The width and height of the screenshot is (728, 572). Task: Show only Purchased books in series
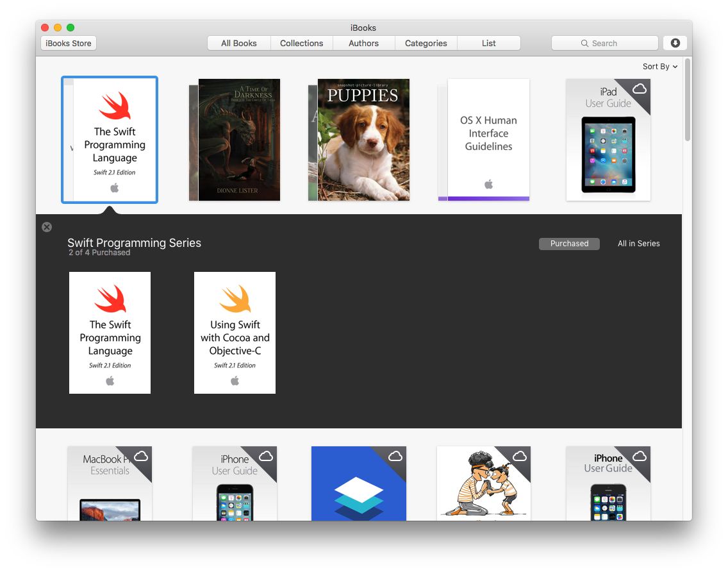tap(569, 244)
